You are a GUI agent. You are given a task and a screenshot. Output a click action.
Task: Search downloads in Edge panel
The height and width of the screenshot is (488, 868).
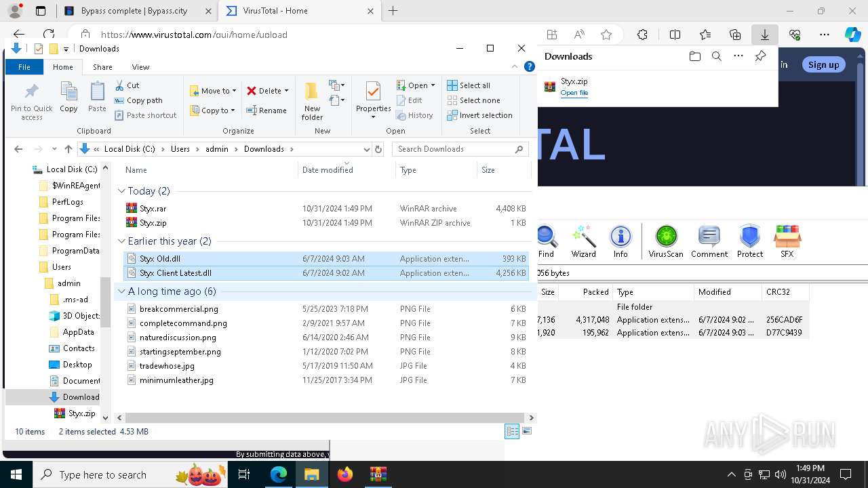pos(716,56)
